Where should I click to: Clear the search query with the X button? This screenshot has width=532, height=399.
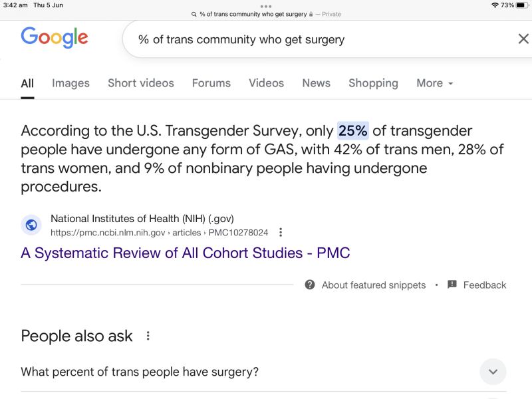(x=523, y=39)
